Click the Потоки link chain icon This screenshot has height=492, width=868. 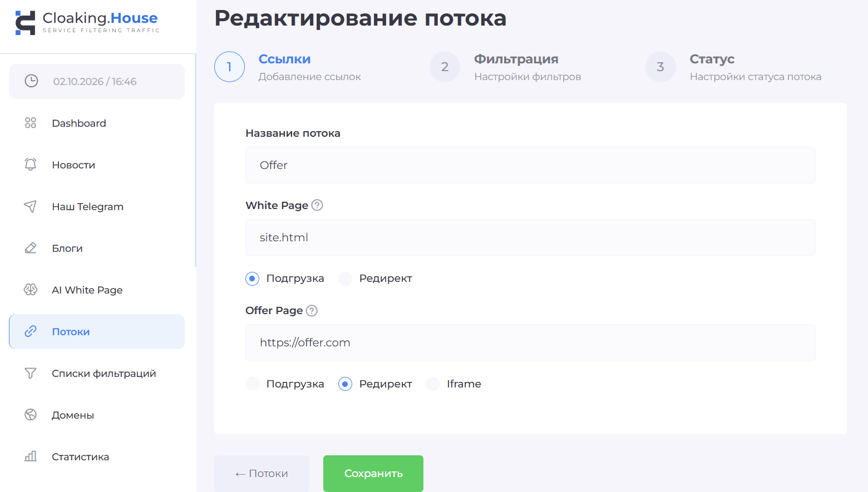click(31, 331)
